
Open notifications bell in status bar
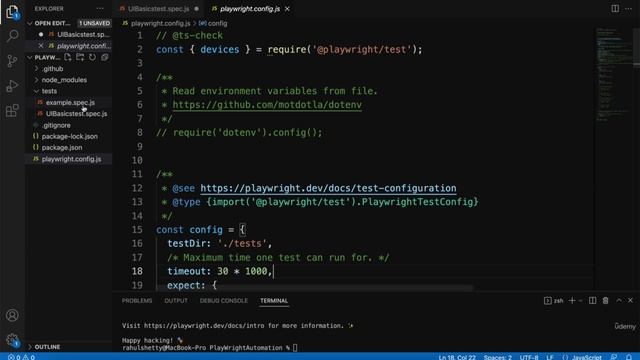629,357
